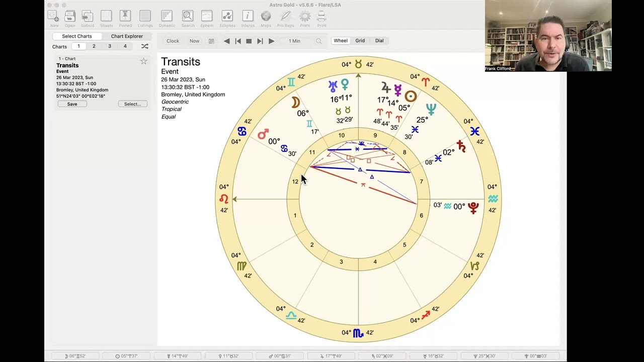Play chart animation forward
Image resolution: width=644 pixels, height=362 pixels.
coord(271,41)
